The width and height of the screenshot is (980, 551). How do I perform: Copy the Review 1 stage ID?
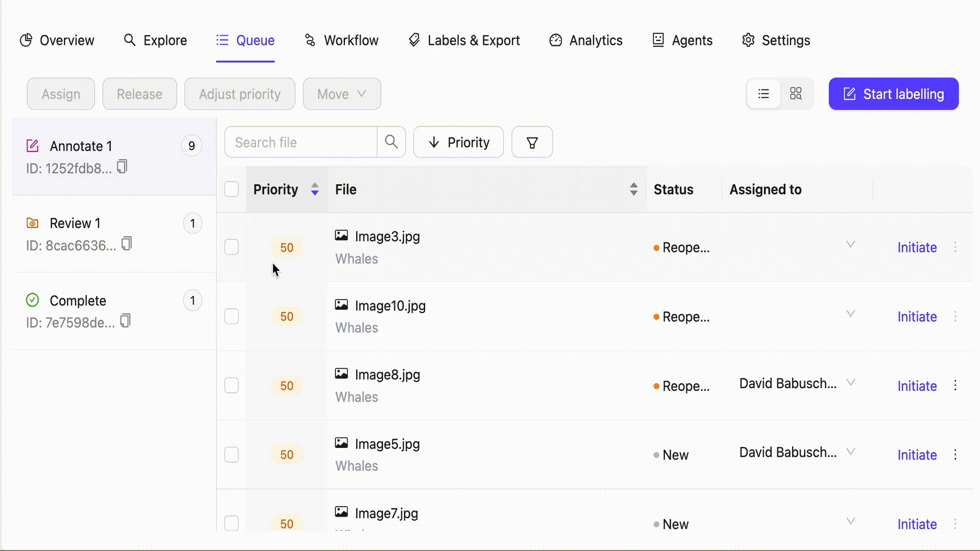[x=127, y=244]
